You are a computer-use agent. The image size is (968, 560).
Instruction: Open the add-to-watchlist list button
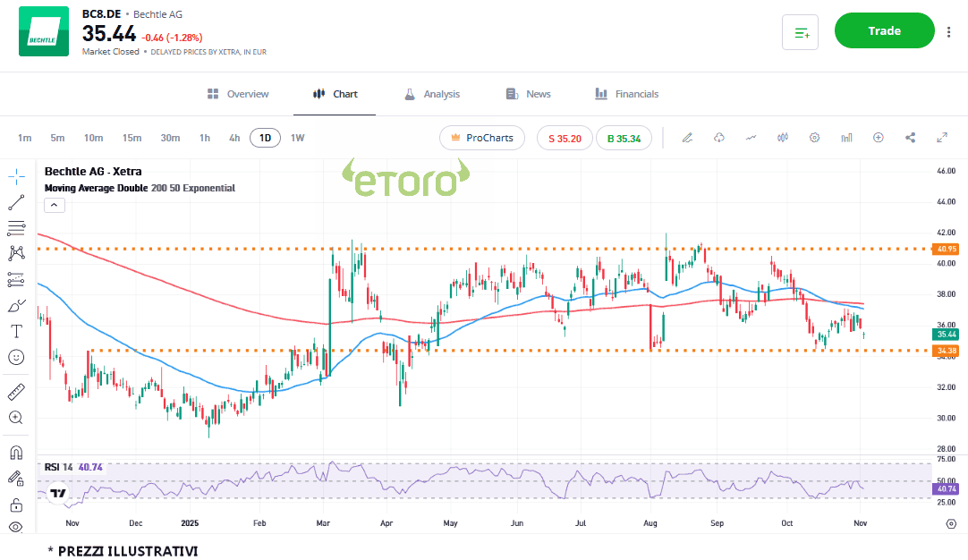click(800, 32)
